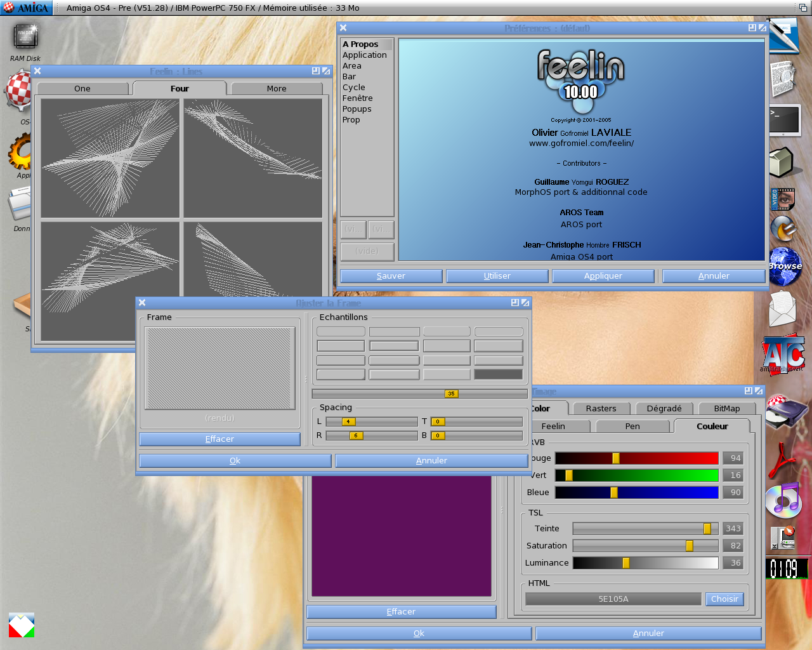Viewport: 812px width, 650px height.
Task: Open the Browse globe dock icon
Action: coord(785,267)
